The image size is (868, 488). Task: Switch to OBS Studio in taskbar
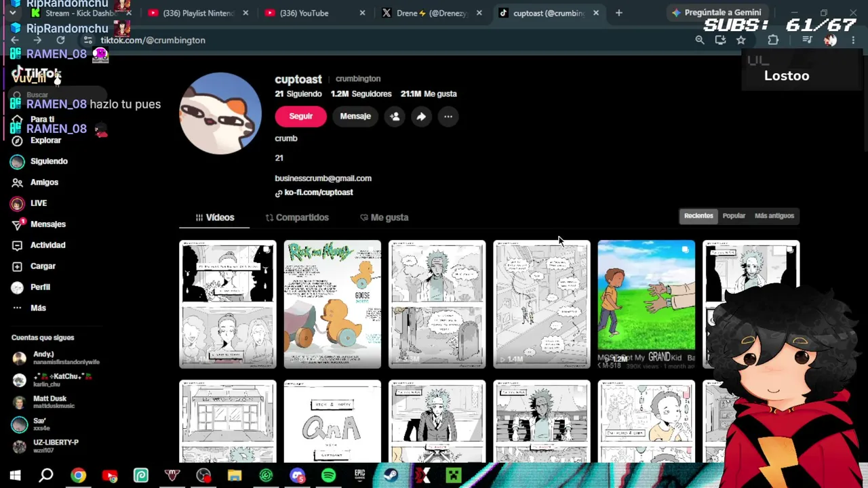203,476
